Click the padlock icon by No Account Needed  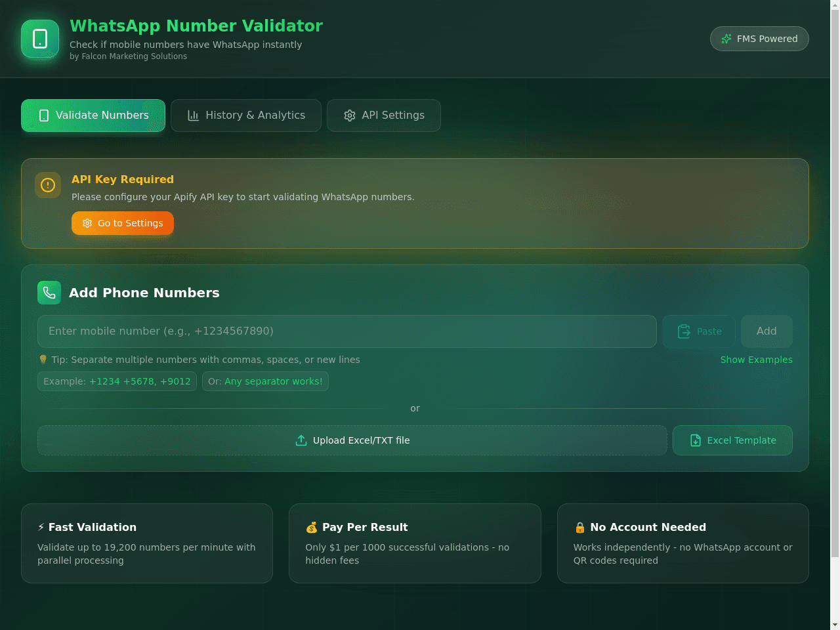click(x=579, y=527)
